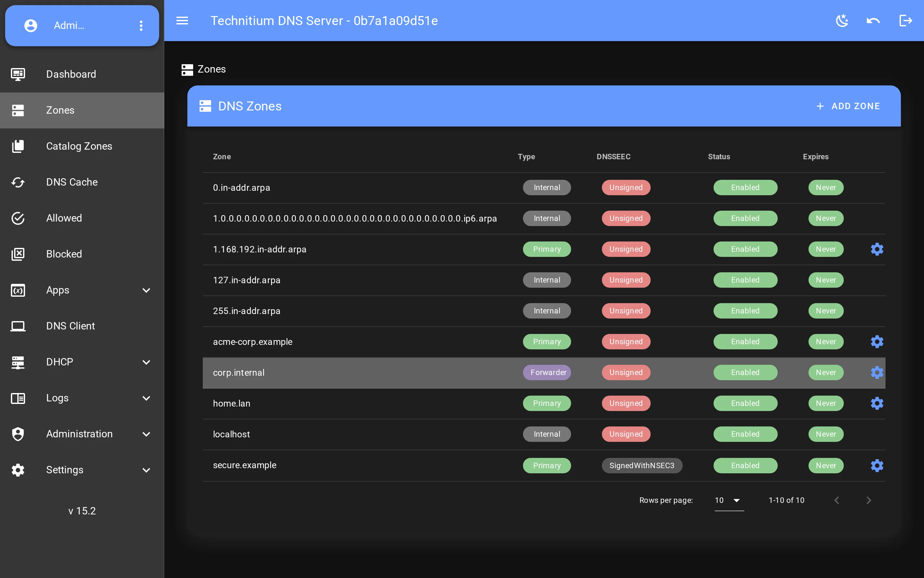
Task: Click the logout icon in the top bar
Action: pos(906,21)
